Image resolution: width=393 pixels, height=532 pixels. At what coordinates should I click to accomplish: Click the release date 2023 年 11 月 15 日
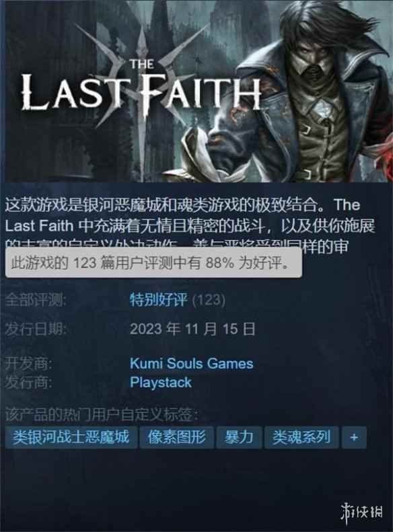192,329
